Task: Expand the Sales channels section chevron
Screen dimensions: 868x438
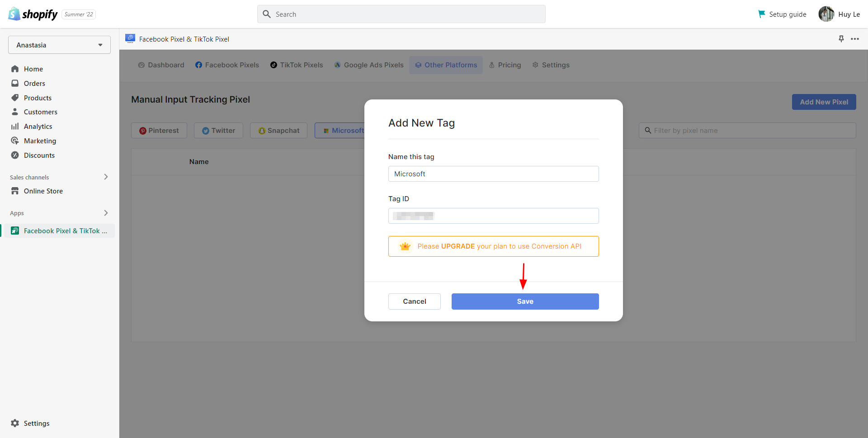Action: click(x=106, y=177)
